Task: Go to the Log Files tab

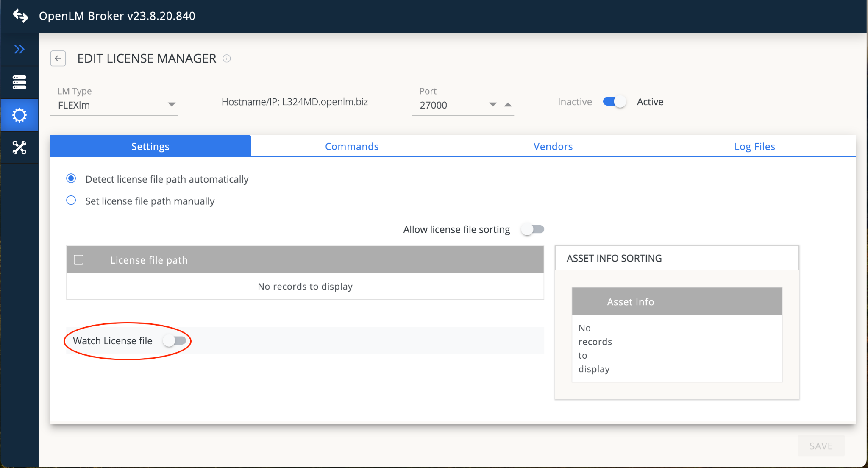Action: [754, 147]
